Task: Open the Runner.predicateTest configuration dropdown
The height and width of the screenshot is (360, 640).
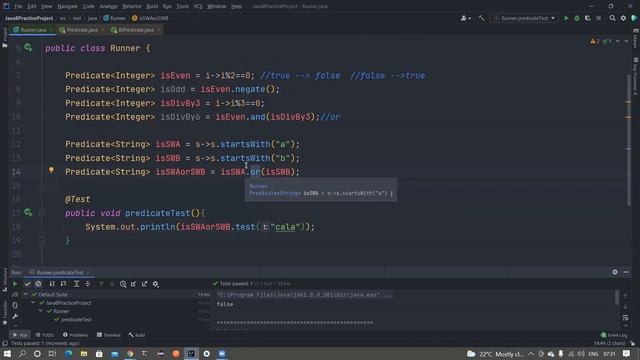Action: [x=524, y=18]
